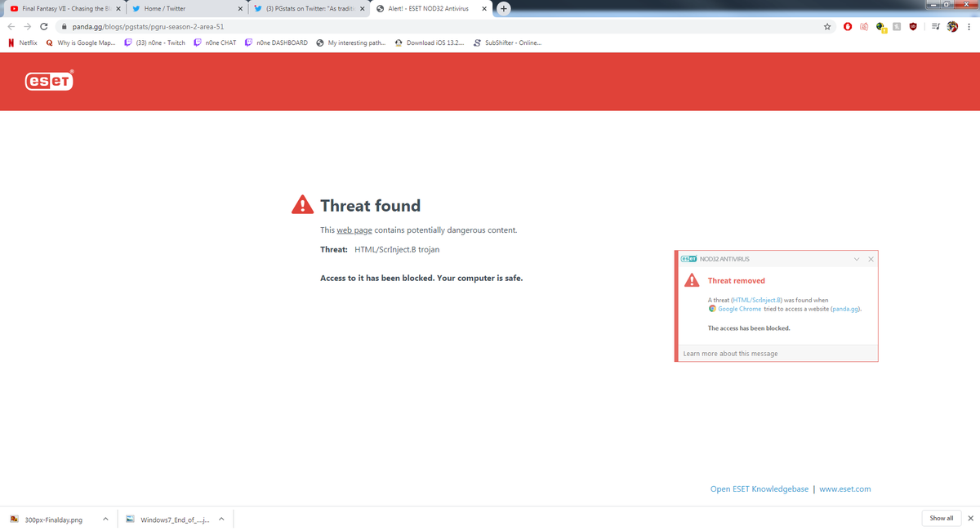Collapse NOD32 notification with chevron

tap(857, 259)
